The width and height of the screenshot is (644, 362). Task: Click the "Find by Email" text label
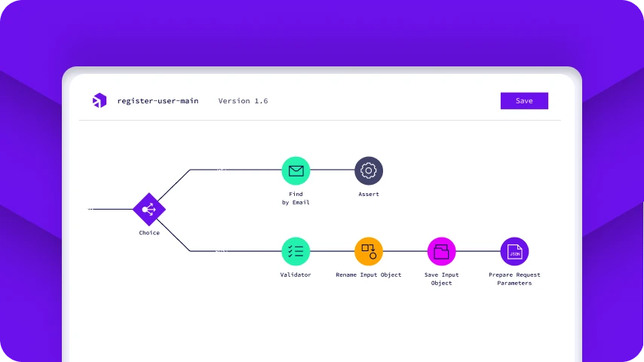coord(296,198)
